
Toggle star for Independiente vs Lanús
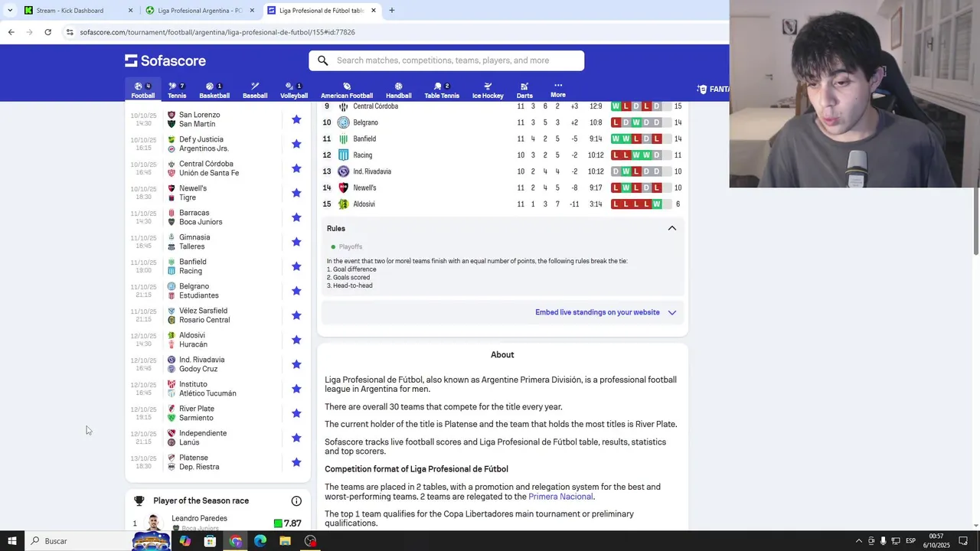[296, 438]
